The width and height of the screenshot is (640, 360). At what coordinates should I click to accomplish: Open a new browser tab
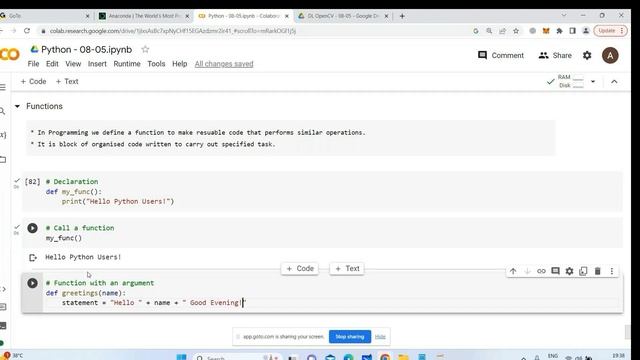coord(402,16)
